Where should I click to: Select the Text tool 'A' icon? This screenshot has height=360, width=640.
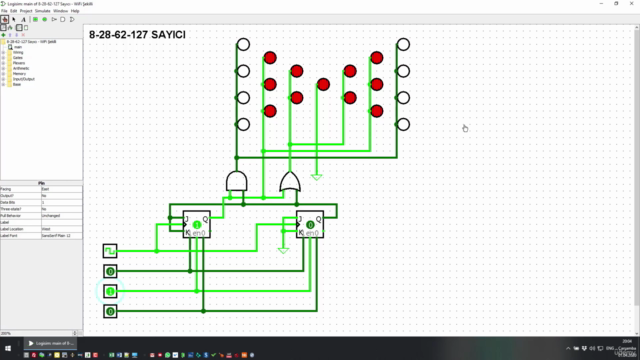coord(23,19)
